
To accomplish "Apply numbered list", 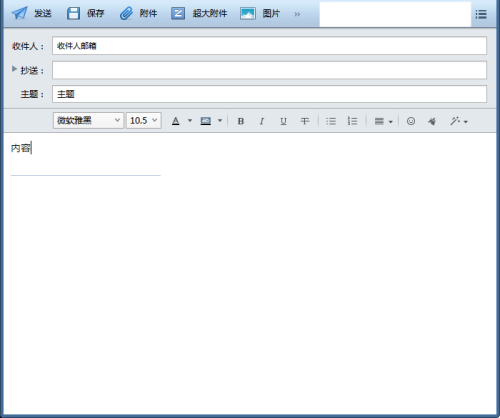I will coord(352,121).
